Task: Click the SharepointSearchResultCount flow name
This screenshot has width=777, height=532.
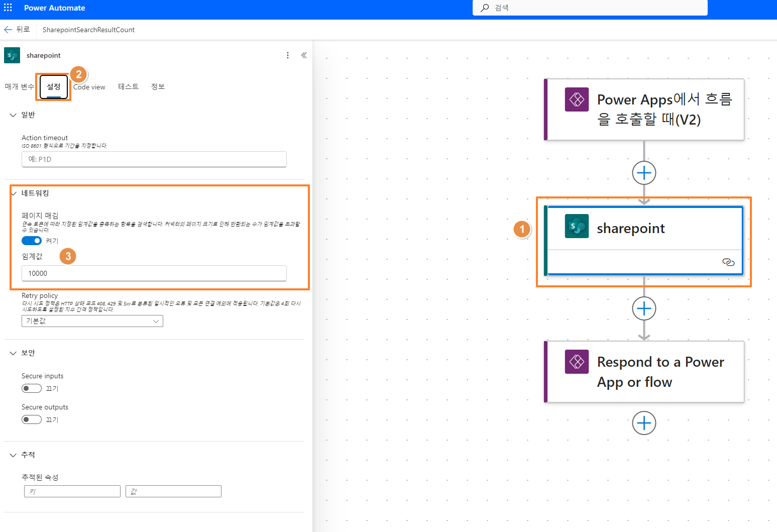Action: 88,30
